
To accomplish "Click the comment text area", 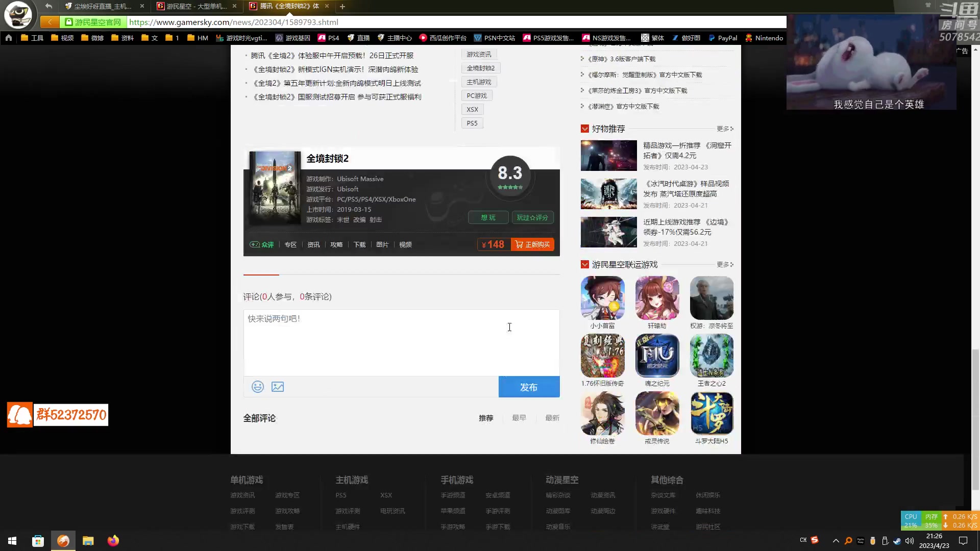I will pyautogui.click(x=401, y=343).
